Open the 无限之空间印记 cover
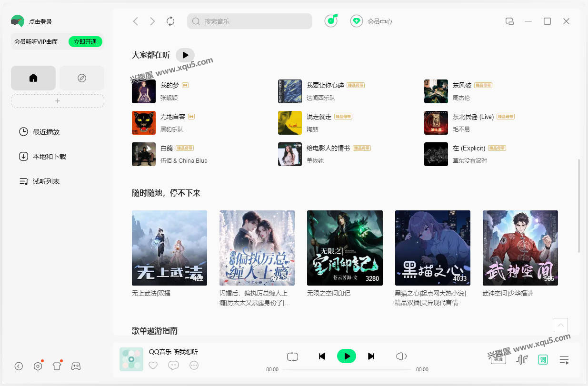Screen dimensions: 588x386 345,248
